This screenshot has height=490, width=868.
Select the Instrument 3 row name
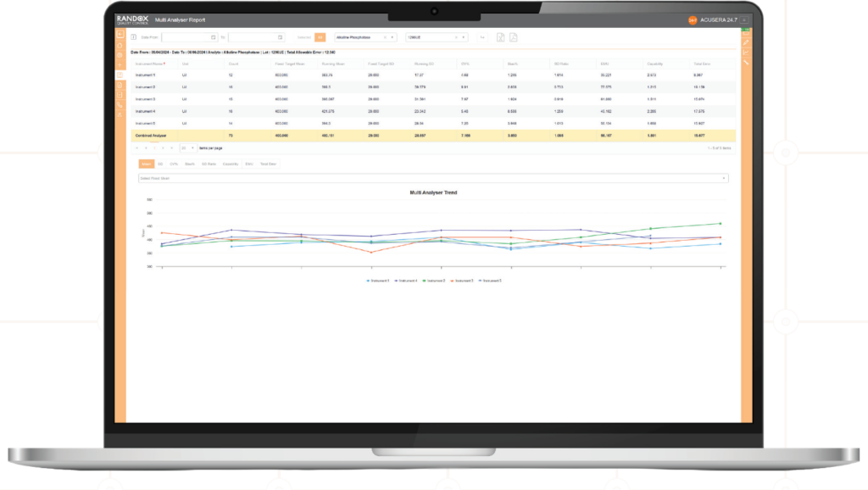point(146,99)
